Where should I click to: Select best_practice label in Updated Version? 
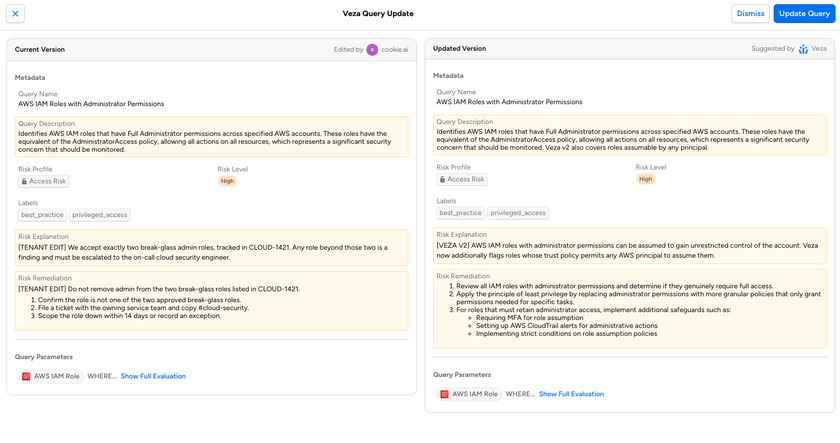(x=461, y=213)
